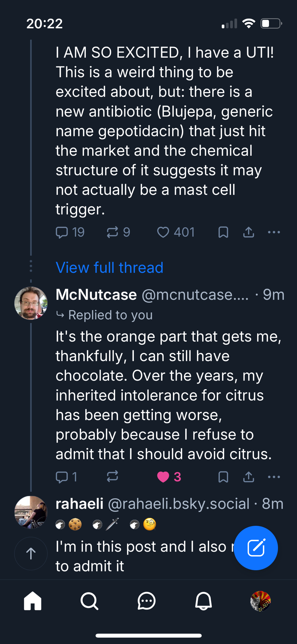Viewport: 297px width, 644px height.
Task: Share the UTI antibiotic post
Action: pyautogui.click(x=248, y=232)
